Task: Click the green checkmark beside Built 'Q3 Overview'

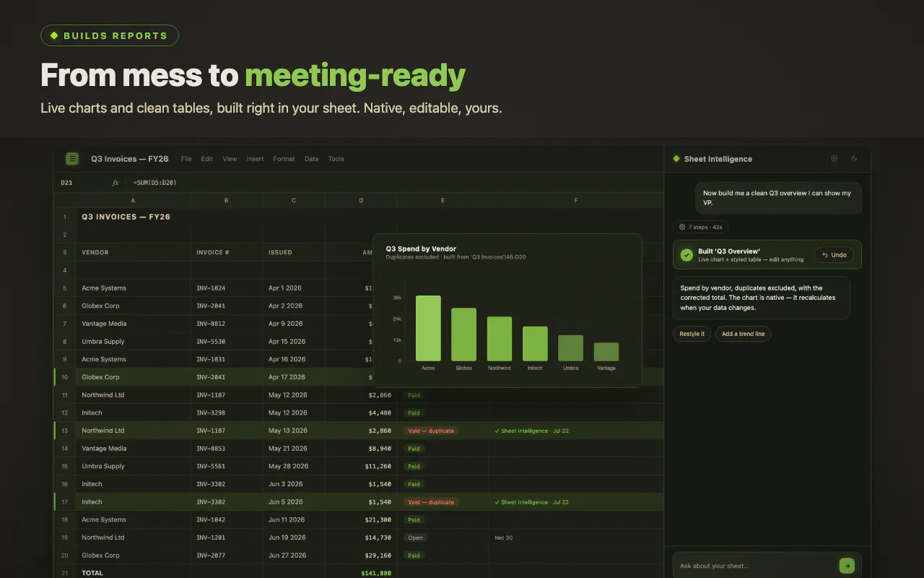Action: pos(687,254)
